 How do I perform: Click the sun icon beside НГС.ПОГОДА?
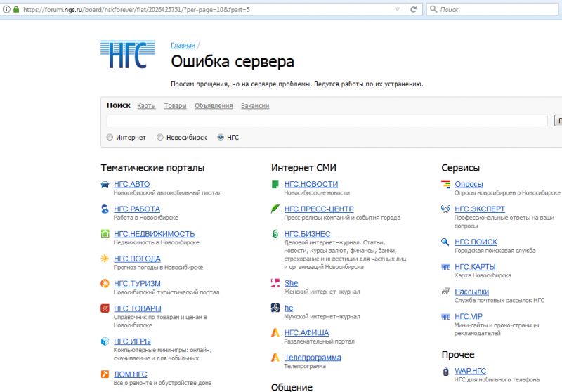point(105,259)
